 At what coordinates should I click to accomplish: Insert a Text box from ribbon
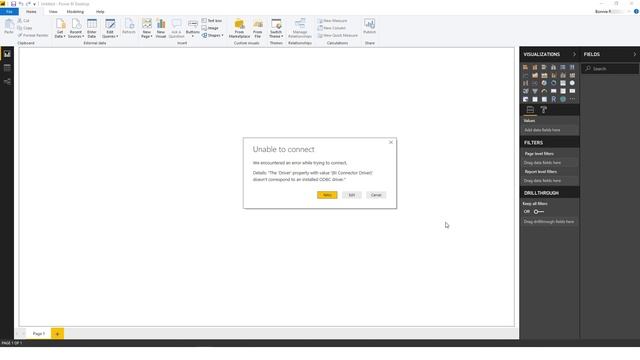pyautogui.click(x=212, y=20)
